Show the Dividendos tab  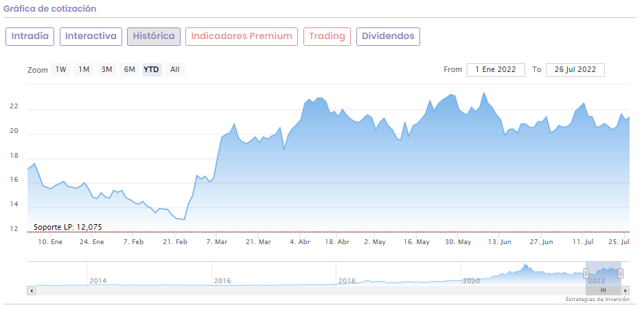click(388, 36)
